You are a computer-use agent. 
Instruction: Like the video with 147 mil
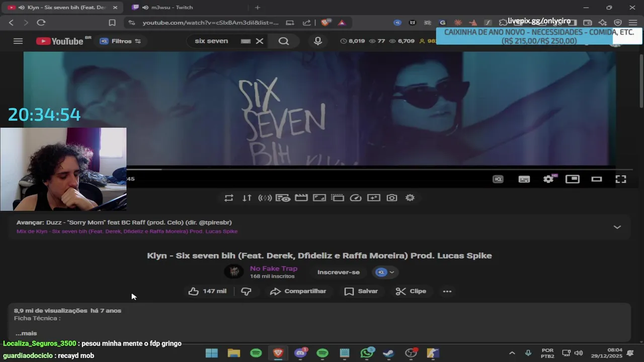[207, 291]
